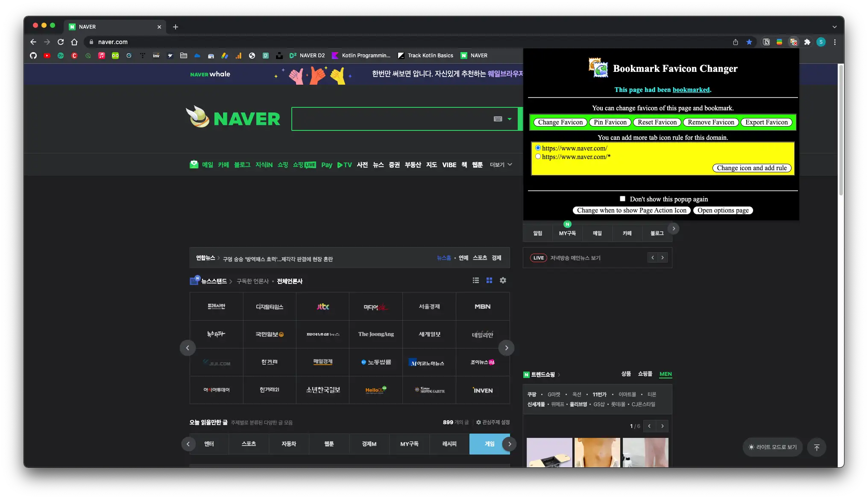Click the scroll-to-top arrow button
This screenshot has width=868, height=499.
[x=816, y=447]
